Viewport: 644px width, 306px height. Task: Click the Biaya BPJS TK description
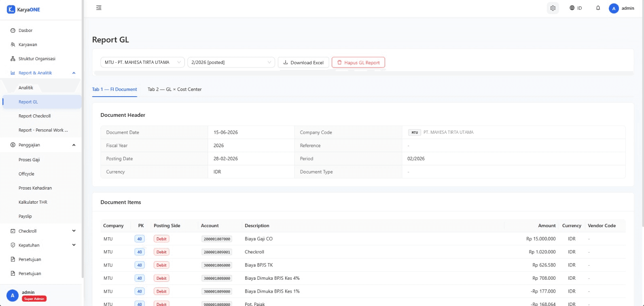259,265
